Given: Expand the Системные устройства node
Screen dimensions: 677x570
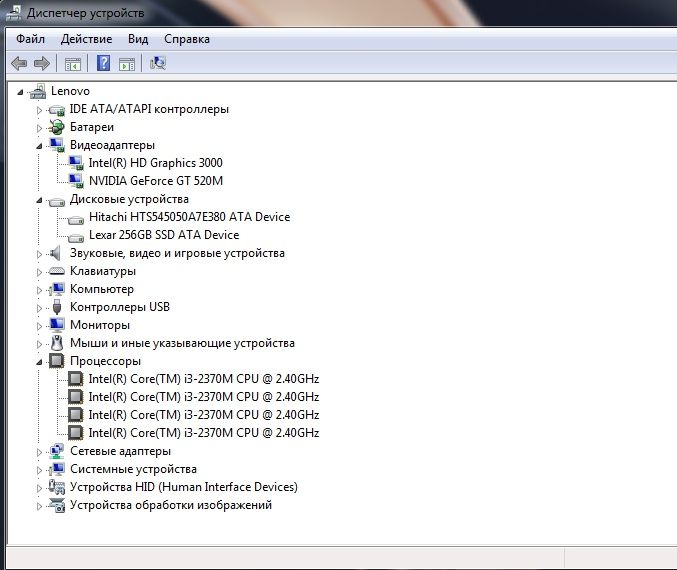Looking at the screenshot, I should pyautogui.click(x=39, y=470).
